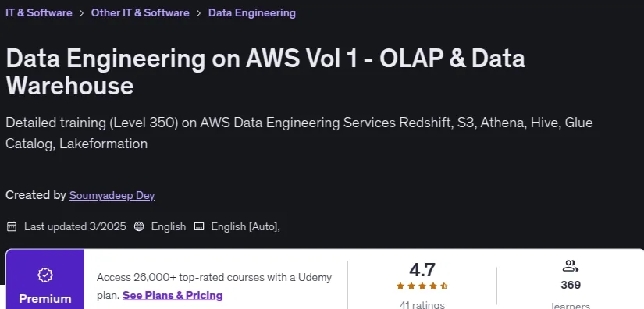
Task: Open the Data Engineering breadcrumb link
Action: (x=252, y=12)
